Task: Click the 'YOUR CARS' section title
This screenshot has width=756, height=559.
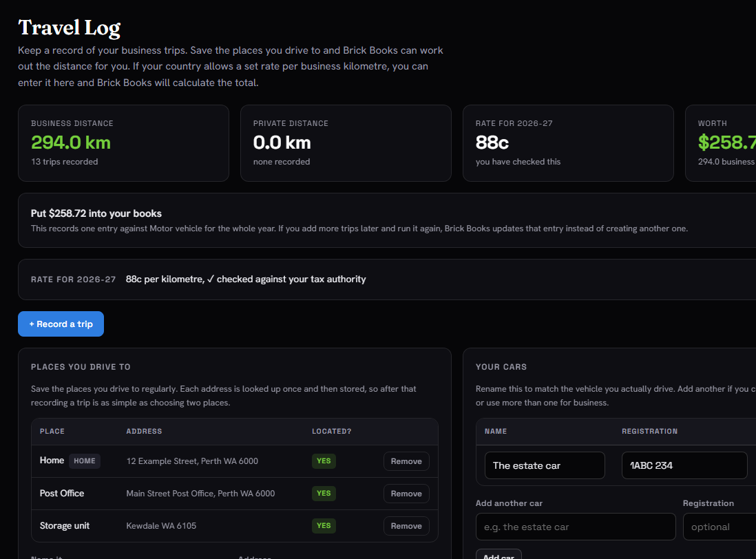Action: 501,367
